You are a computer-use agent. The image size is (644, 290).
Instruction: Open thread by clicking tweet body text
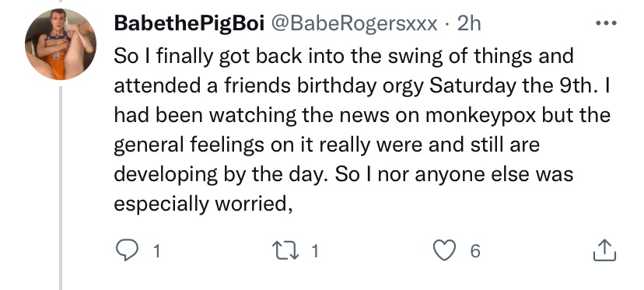pyautogui.click(x=362, y=130)
